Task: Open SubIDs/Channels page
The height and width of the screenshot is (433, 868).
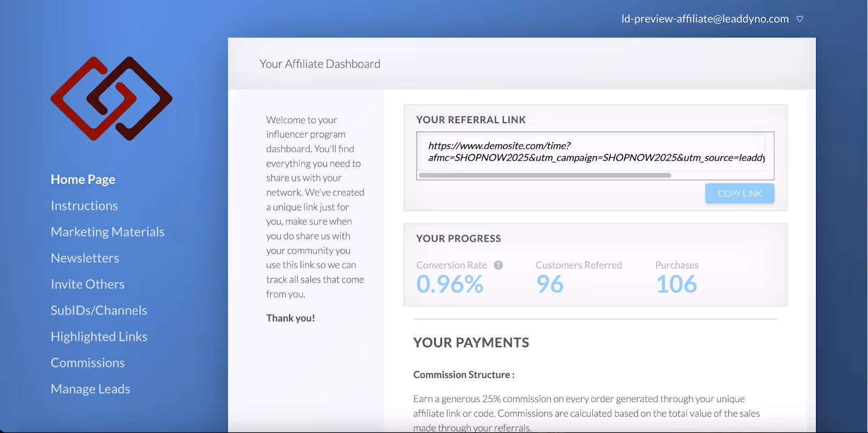Action: coord(99,310)
